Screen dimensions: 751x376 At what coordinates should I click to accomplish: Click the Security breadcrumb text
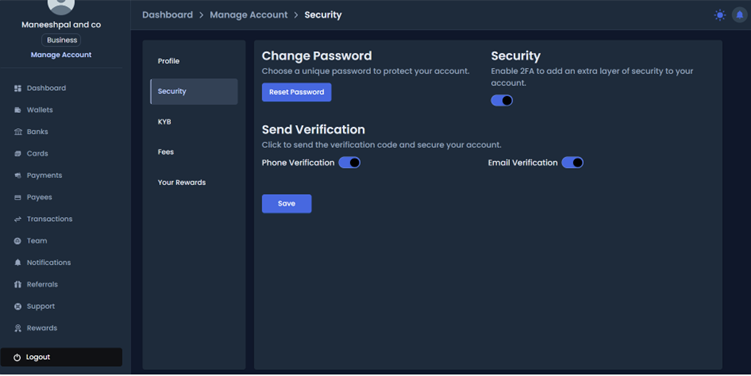(323, 15)
